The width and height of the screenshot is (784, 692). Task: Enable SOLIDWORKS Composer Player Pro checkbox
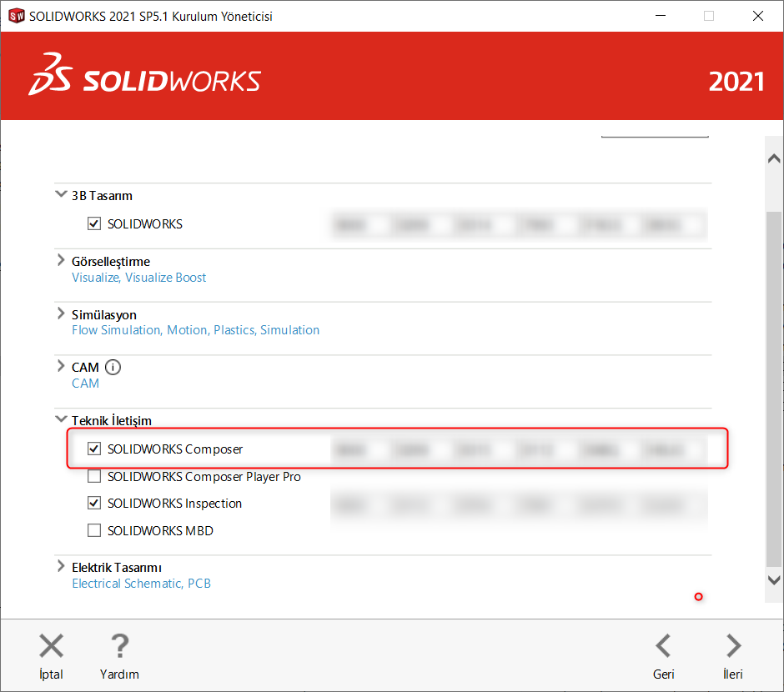[x=94, y=477]
